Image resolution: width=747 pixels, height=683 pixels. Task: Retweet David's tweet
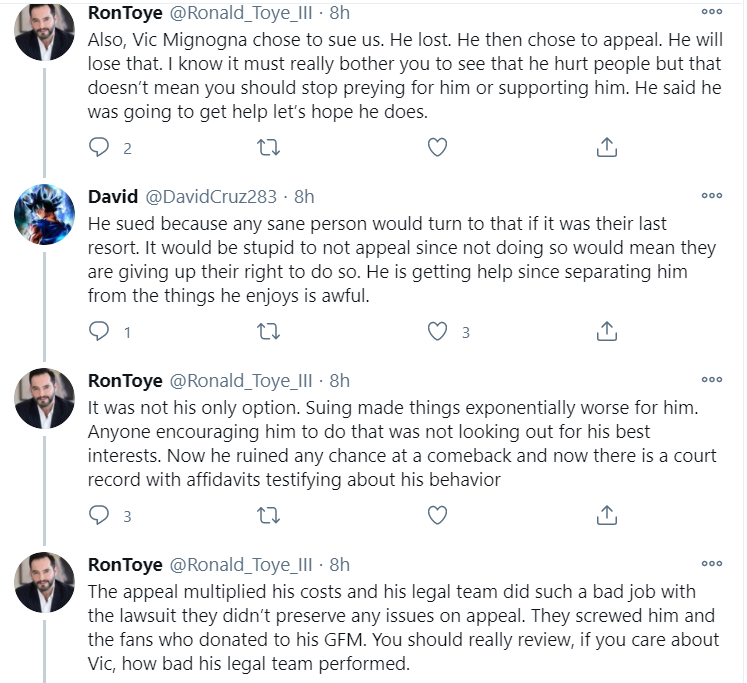[268, 331]
